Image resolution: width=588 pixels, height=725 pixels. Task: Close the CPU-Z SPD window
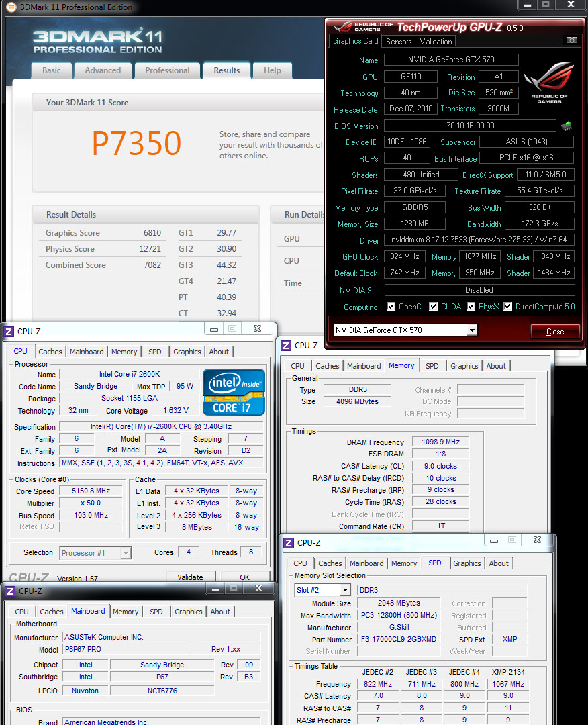tap(537, 540)
